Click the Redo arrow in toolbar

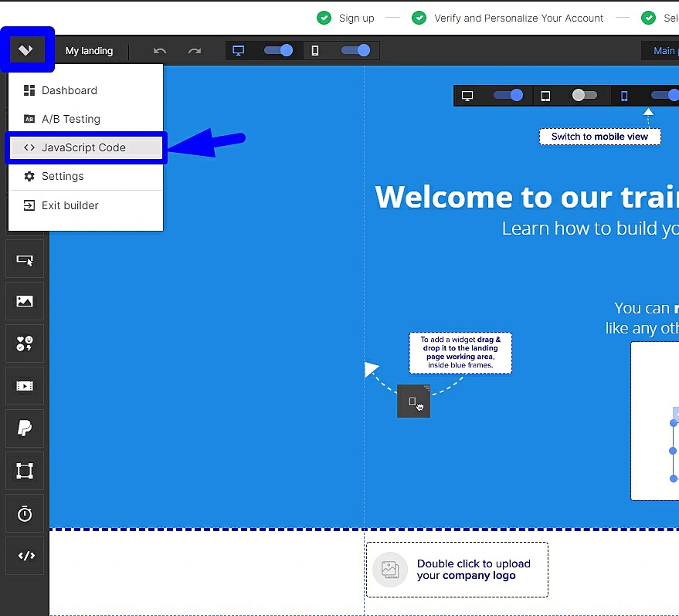point(195,51)
